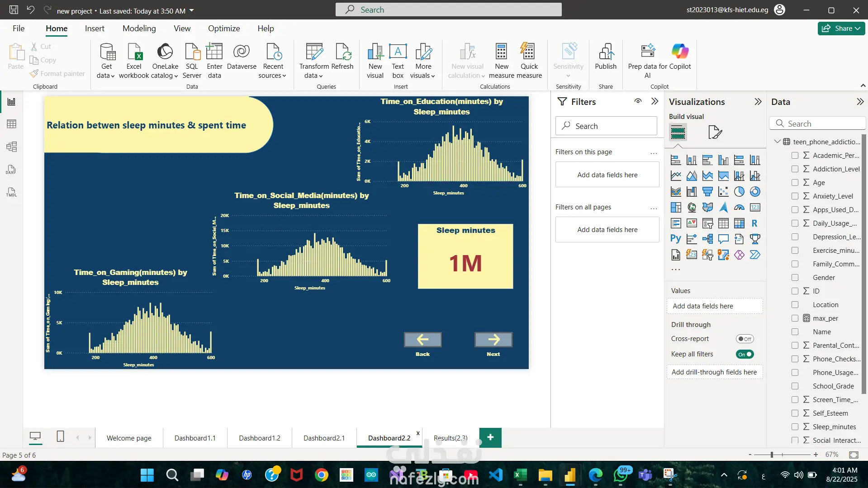
Task: Switch to Table view in left sidebar
Action: click(x=11, y=124)
